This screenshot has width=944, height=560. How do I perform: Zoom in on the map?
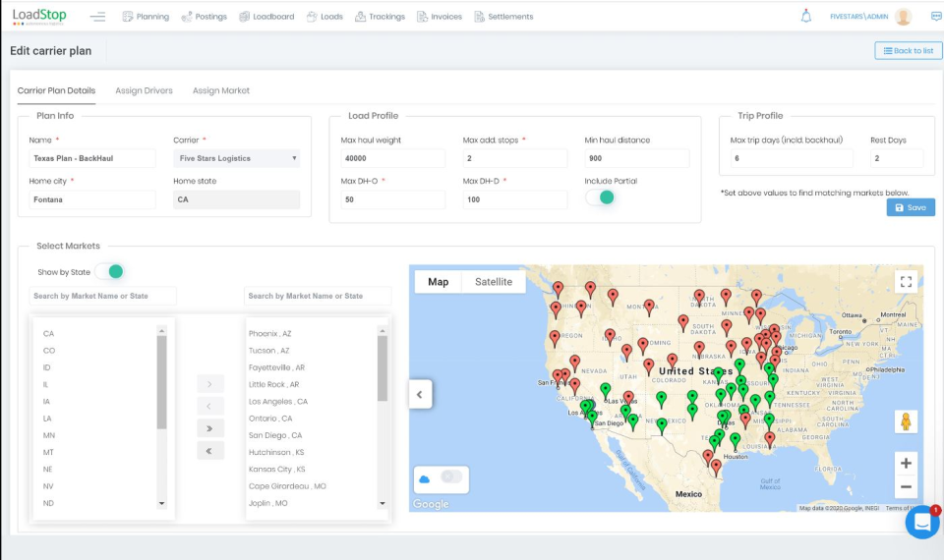[906, 463]
